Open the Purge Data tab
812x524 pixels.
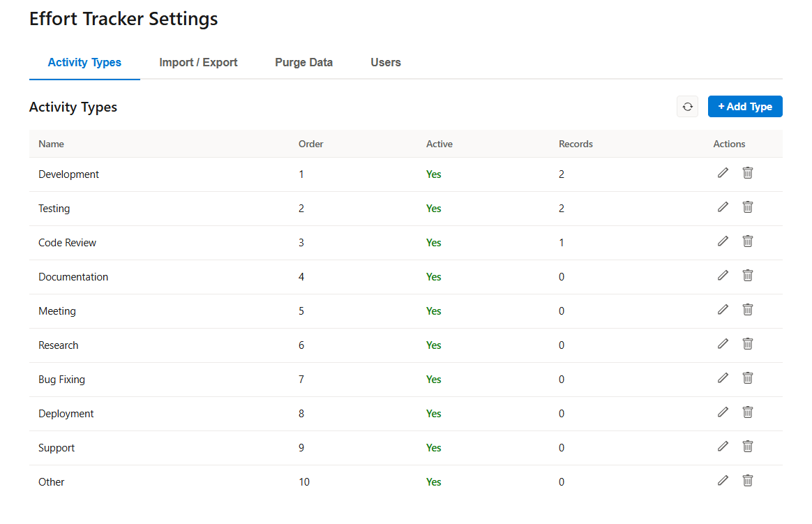(303, 63)
